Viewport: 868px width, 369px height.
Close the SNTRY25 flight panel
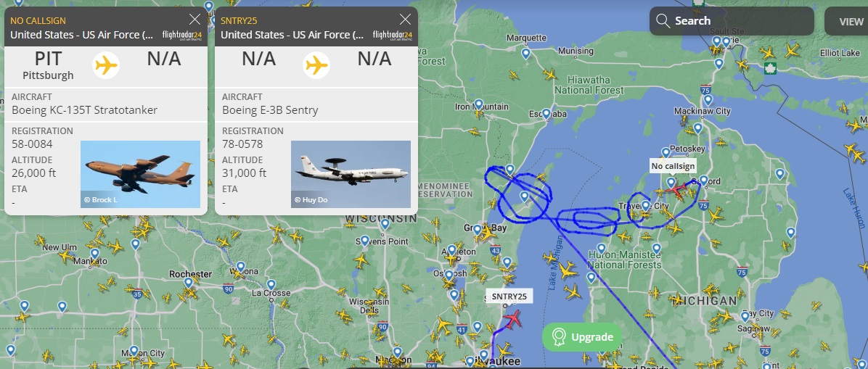coord(405,20)
